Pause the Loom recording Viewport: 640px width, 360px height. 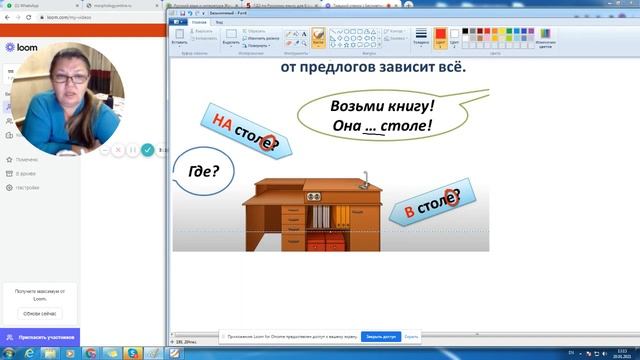(x=133, y=150)
